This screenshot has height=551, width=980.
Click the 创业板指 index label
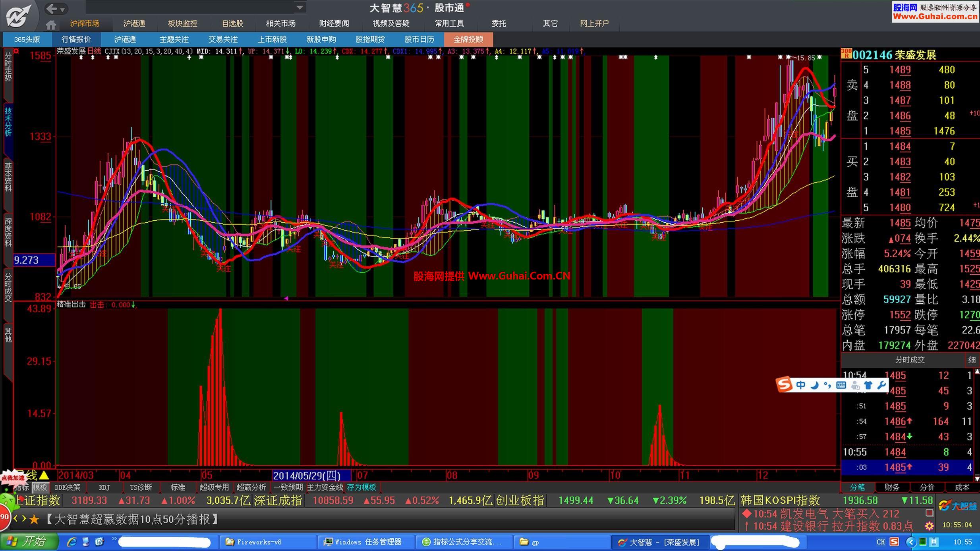point(520,501)
